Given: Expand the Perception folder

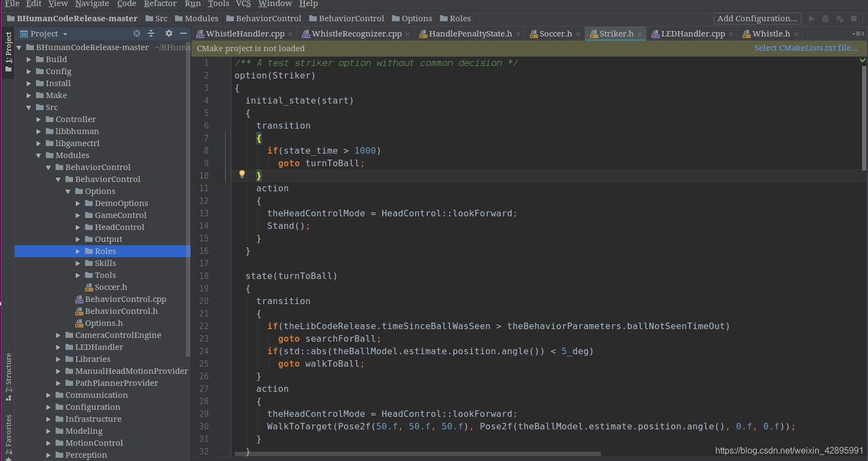Looking at the screenshot, I should point(49,455).
